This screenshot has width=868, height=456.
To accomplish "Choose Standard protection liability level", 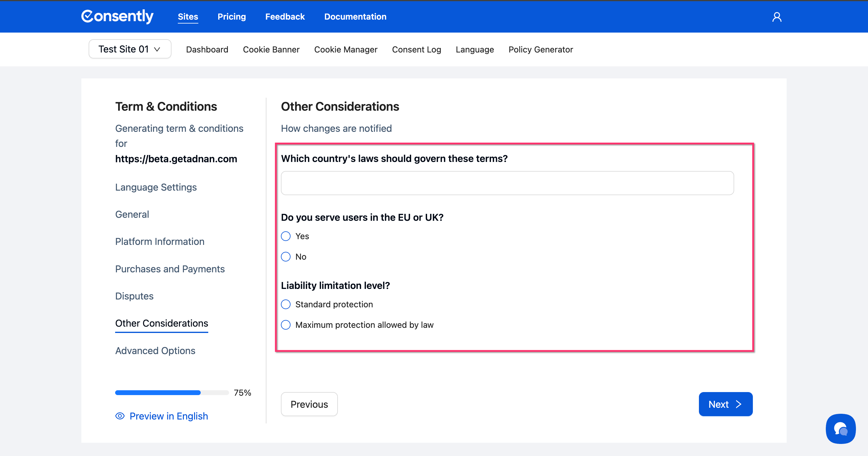I will point(286,304).
